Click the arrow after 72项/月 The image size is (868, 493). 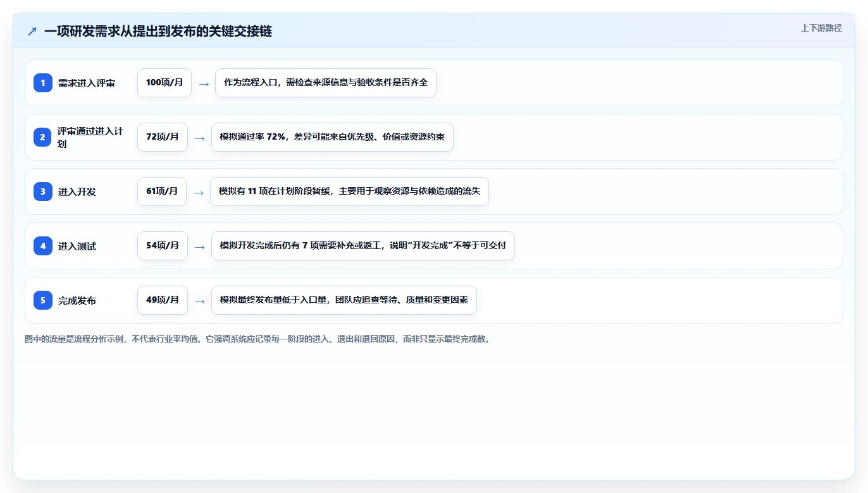(200, 138)
